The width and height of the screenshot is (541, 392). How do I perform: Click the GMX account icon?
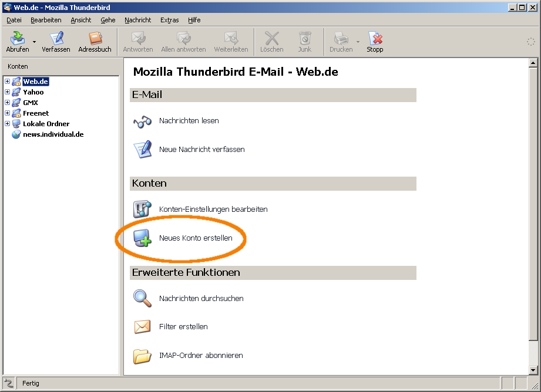point(16,103)
